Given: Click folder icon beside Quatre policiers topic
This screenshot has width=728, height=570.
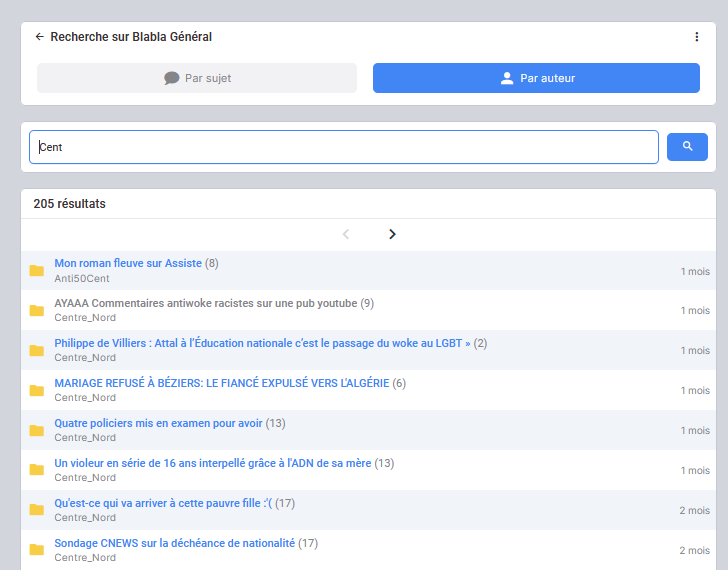Looking at the screenshot, I should point(37,431).
